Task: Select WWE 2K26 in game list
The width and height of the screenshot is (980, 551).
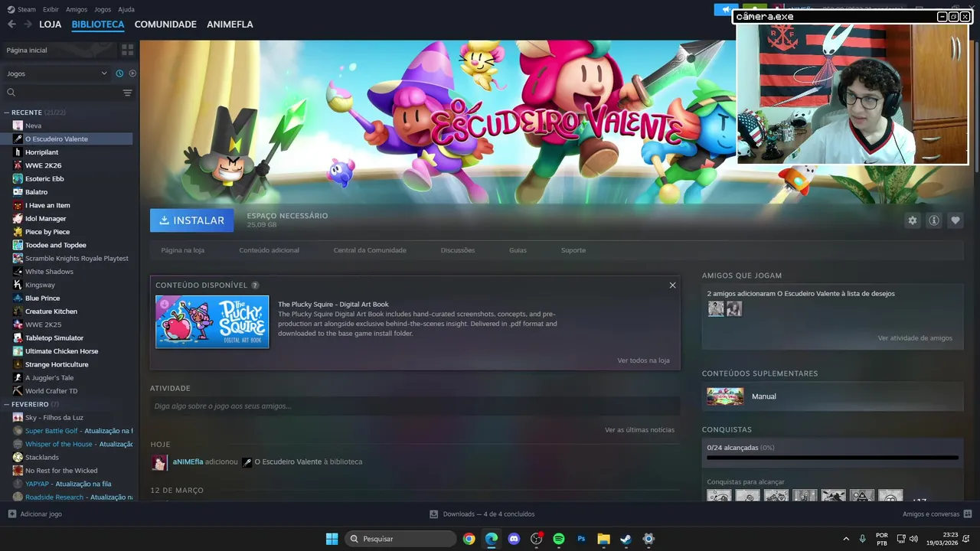Action: click(43, 165)
